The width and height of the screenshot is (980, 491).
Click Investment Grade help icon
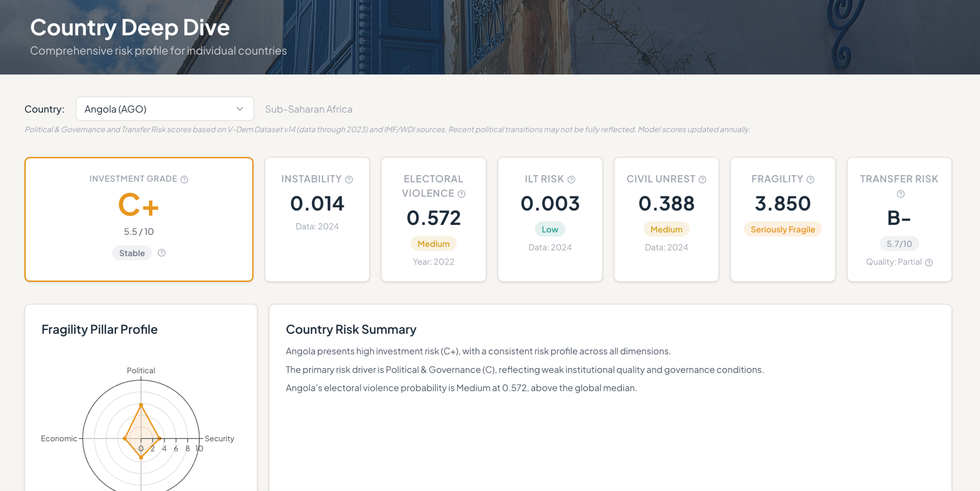[184, 179]
